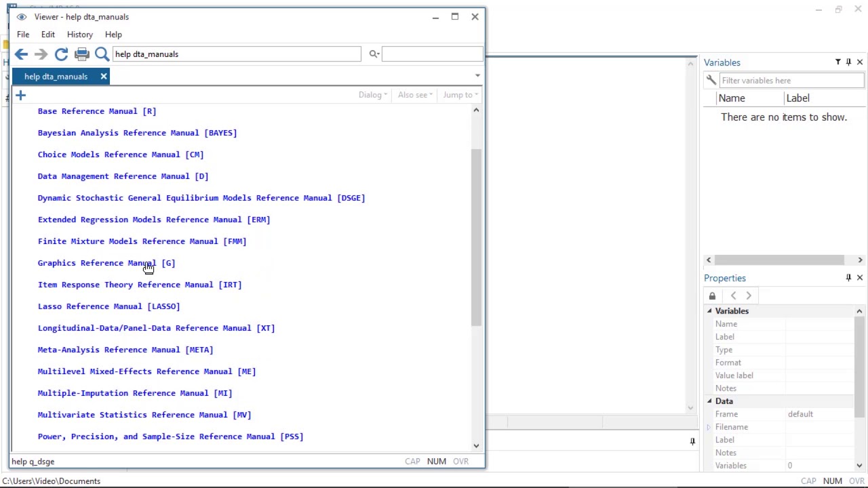Screen dimensions: 868x488
Task: Click the working directory path in status bar
Action: (52, 481)
